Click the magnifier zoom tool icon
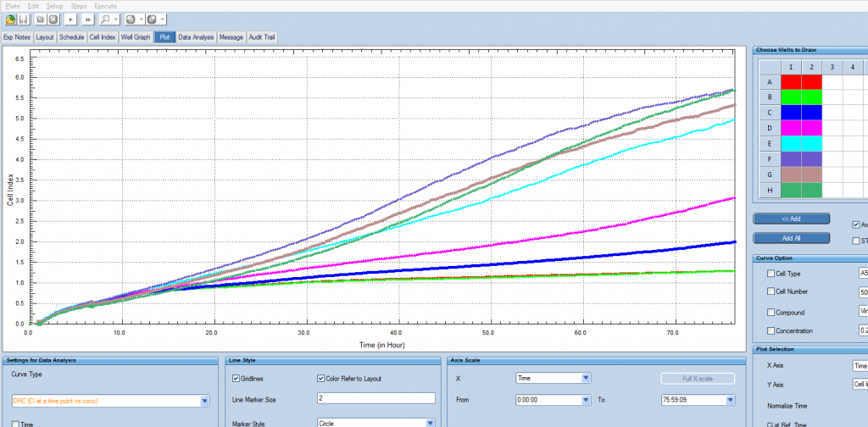The width and height of the screenshot is (868, 427). coord(105,19)
